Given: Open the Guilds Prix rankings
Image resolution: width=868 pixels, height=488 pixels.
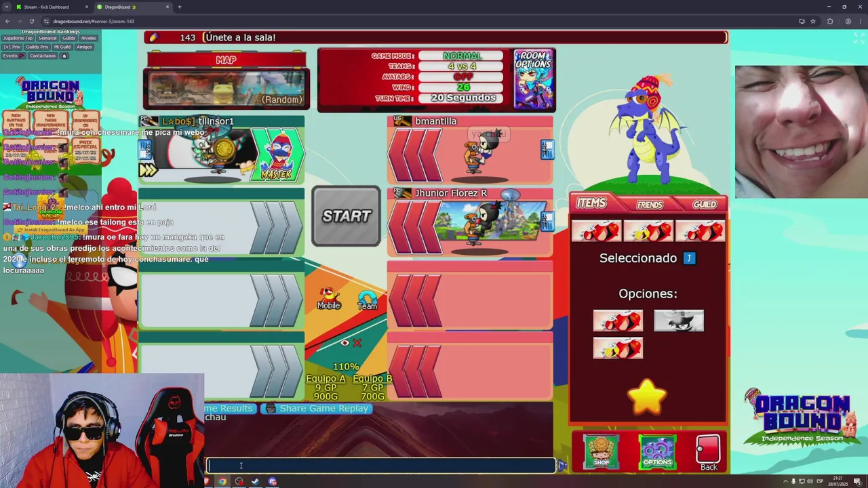Looking at the screenshot, I should pos(37,47).
